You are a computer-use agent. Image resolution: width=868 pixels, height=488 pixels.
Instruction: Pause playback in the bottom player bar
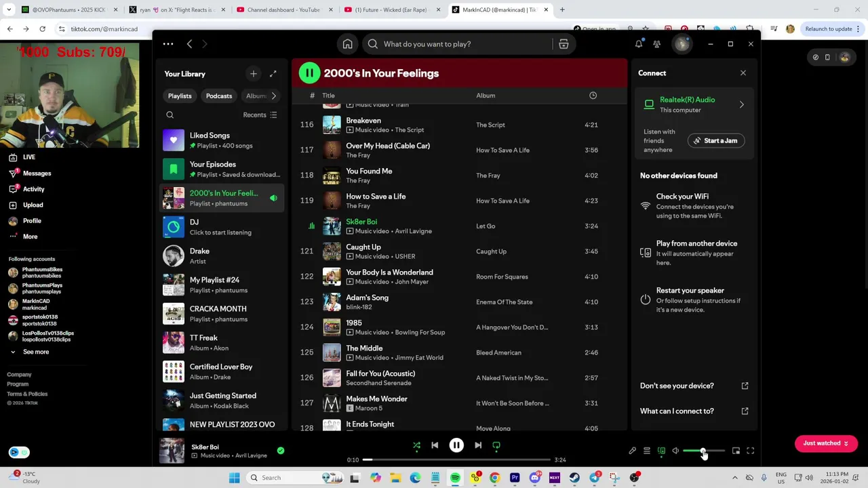[x=456, y=445]
